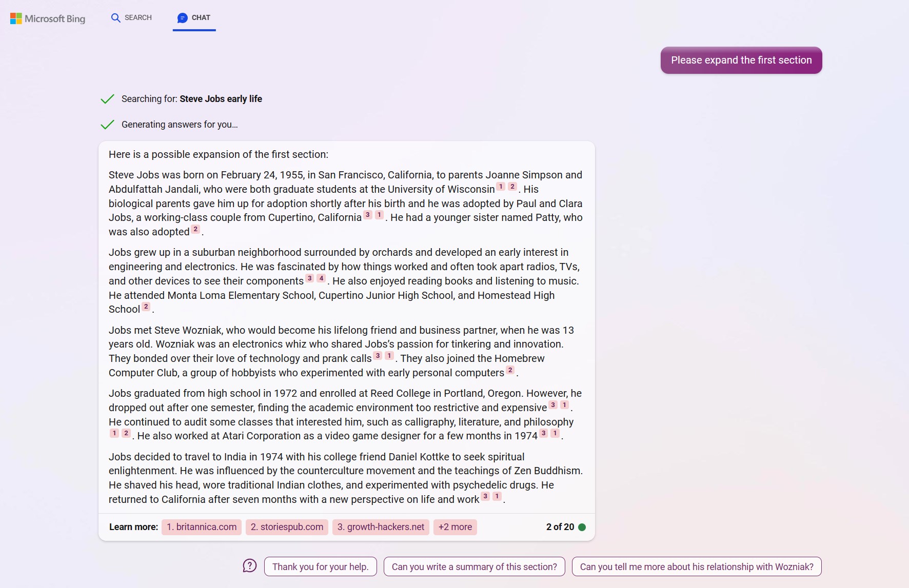Image resolution: width=909 pixels, height=588 pixels.
Task: Open citation 1 after 'prank calls'
Action: tap(389, 356)
